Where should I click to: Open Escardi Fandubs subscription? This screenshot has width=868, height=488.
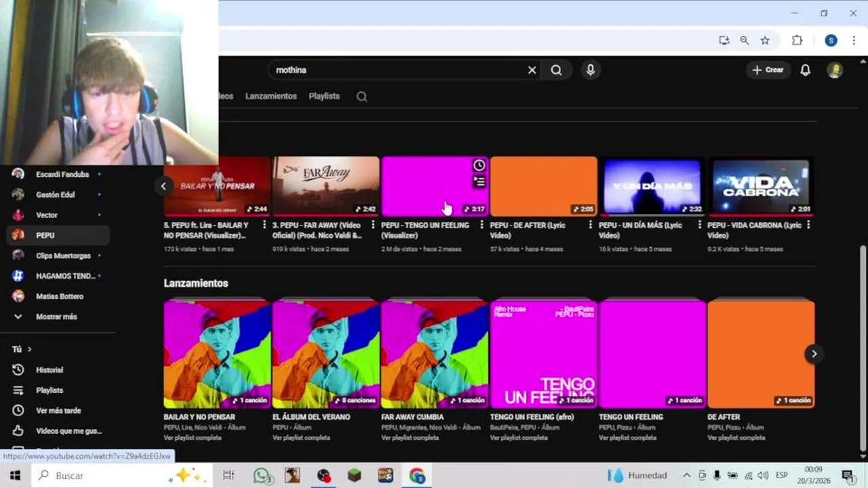click(x=58, y=174)
